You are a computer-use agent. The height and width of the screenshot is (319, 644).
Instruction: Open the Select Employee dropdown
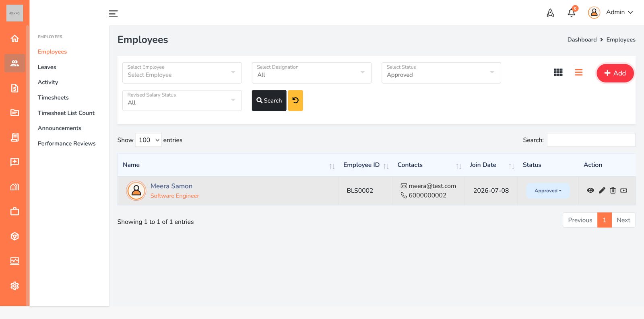click(182, 73)
